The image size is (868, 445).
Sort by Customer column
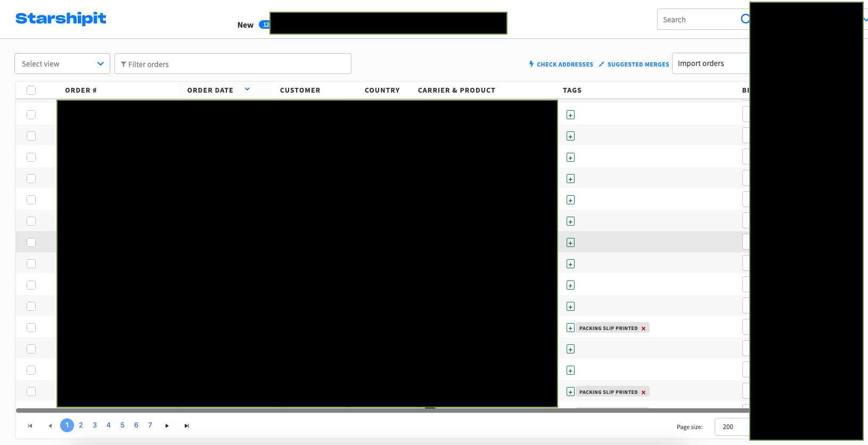(x=300, y=90)
